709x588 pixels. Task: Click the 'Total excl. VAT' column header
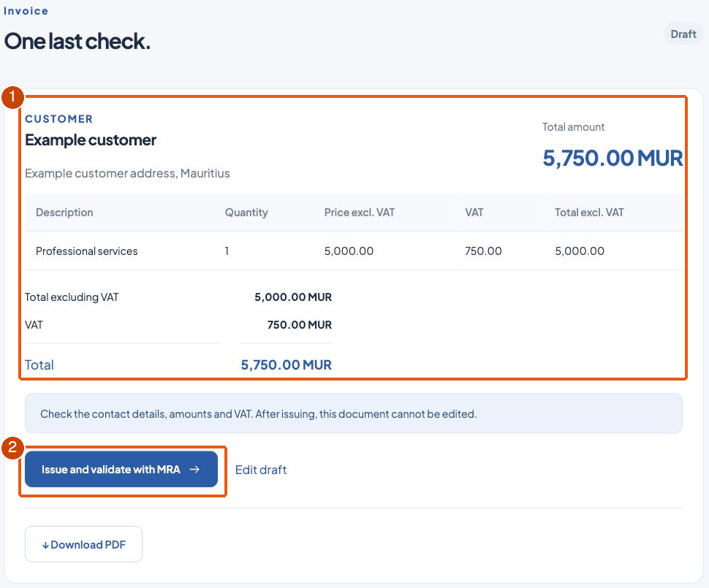point(589,213)
